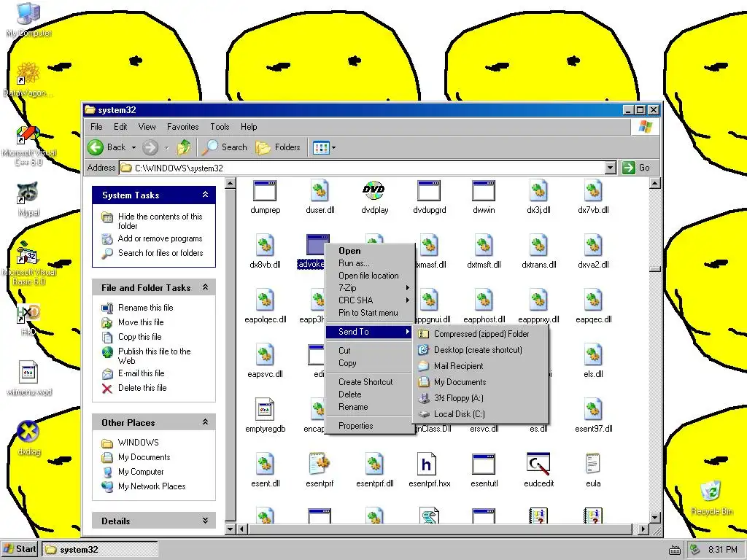Image resolution: width=747 pixels, height=560 pixels.
Task: Open the dxdiag desktop icon
Action: point(28,432)
